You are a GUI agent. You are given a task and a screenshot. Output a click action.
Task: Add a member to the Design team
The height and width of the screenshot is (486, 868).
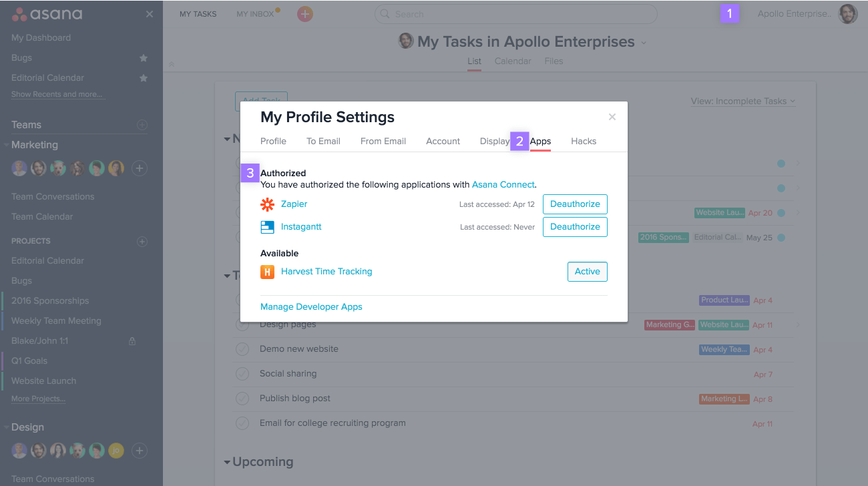[139, 451]
